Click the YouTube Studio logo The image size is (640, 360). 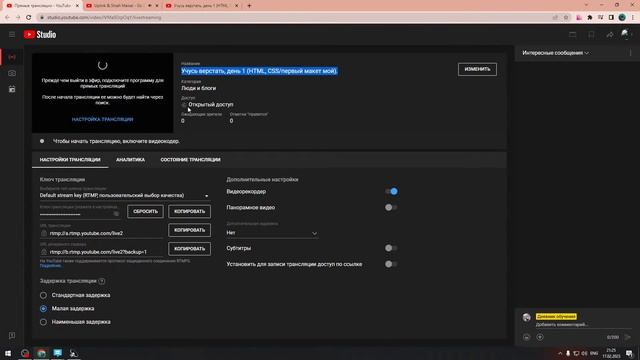click(40, 35)
